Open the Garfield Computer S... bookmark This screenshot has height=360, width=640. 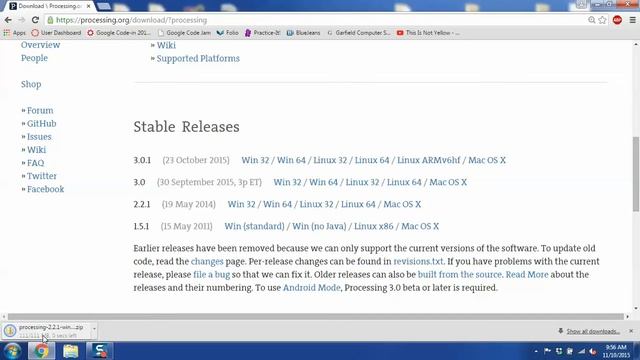[x=359, y=33]
